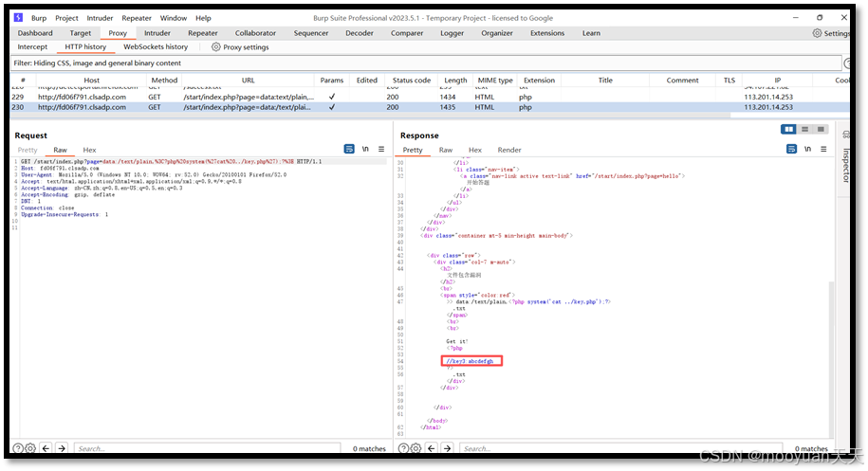Open Proxy settings gear tab

240,47
